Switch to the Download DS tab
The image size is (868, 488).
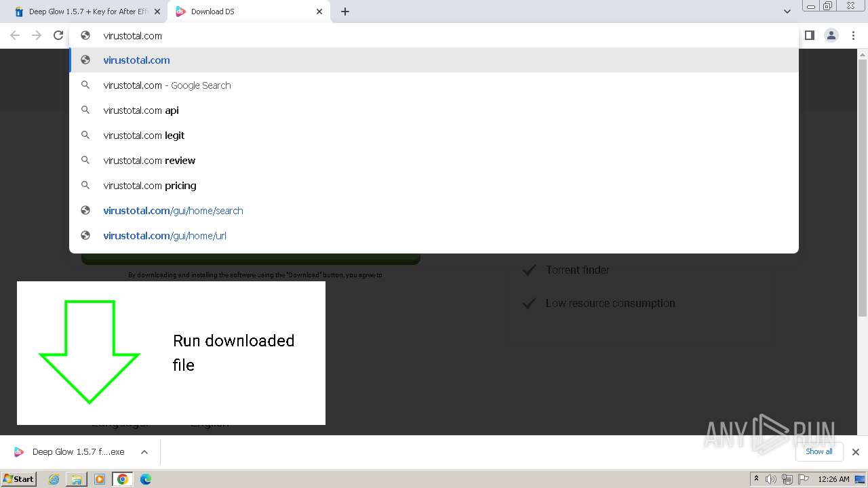click(248, 12)
